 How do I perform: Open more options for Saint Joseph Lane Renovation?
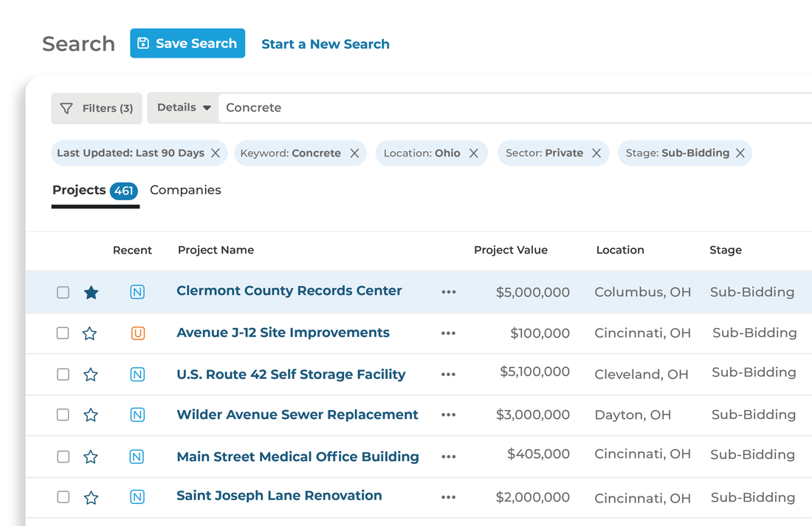click(449, 497)
